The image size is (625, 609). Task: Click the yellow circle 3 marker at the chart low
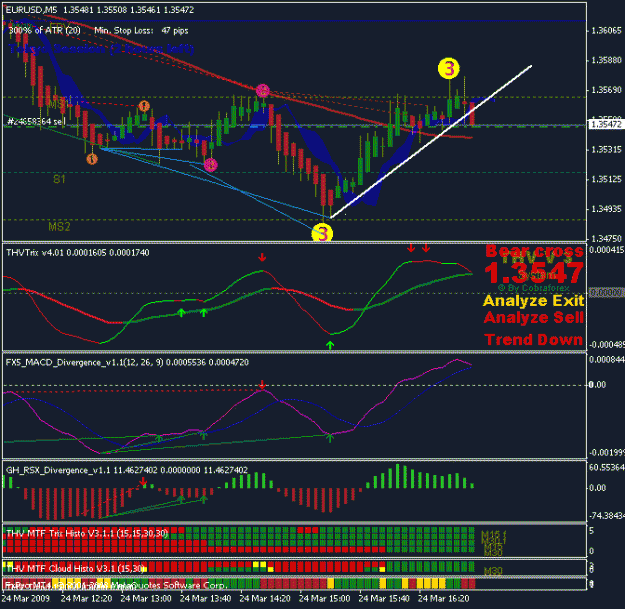point(322,233)
